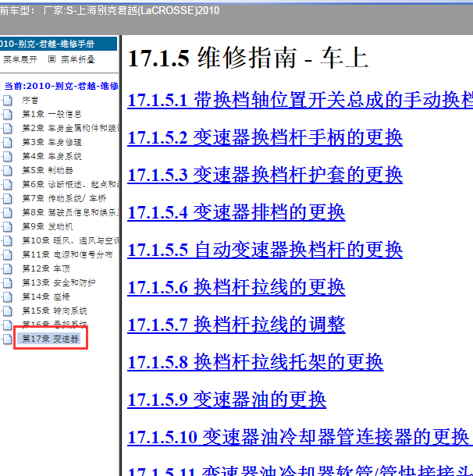Click the page icon beside 第9章 发动机
473x476 pixels.
click(8, 226)
